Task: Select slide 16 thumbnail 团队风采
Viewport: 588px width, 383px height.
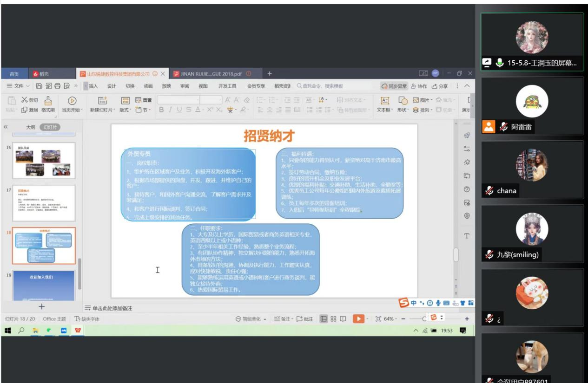Action: pyautogui.click(x=44, y=160)
